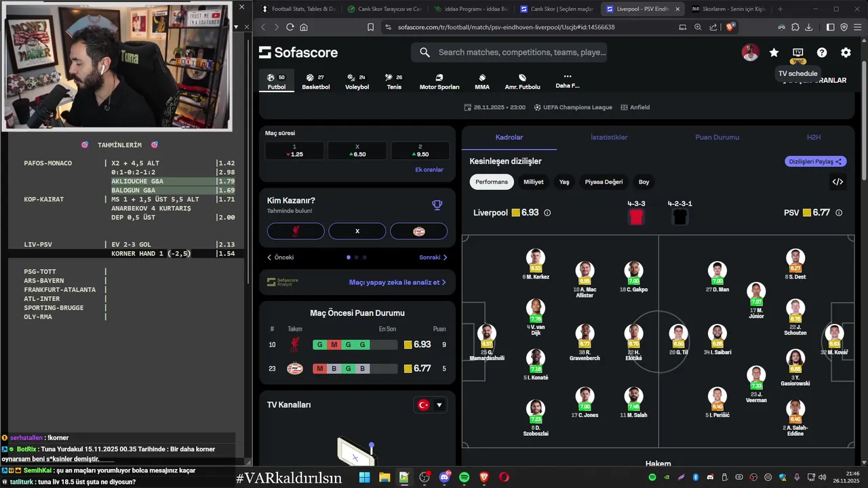This screenshot has height=488, width=868.
Task: Open V. van Dijk player in lineup
Action: click(535, 317)
